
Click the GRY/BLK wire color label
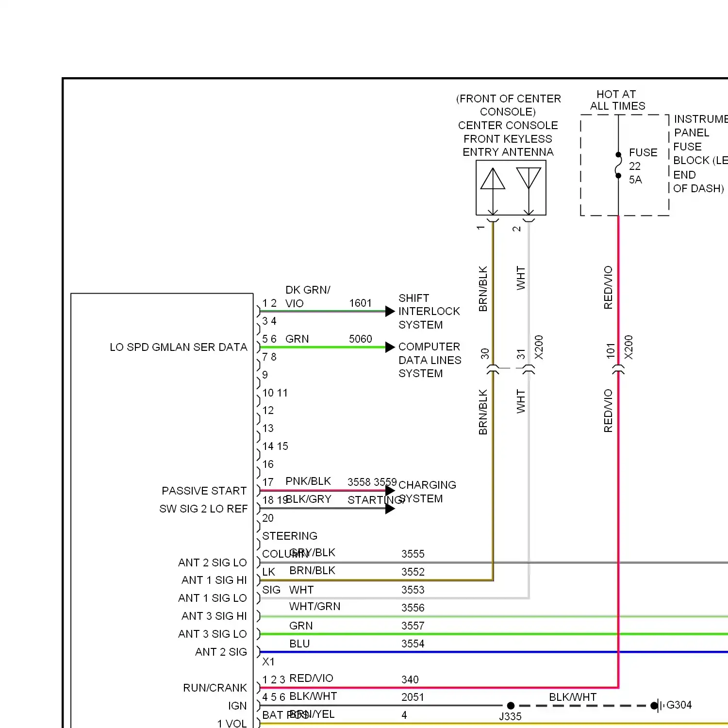coord(313,552)
